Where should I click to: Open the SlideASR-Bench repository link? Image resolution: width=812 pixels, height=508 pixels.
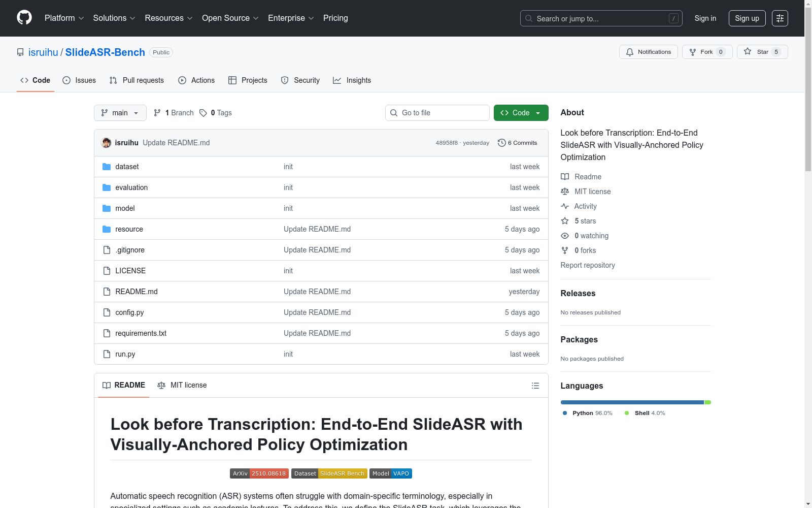[x=105, y=52]
